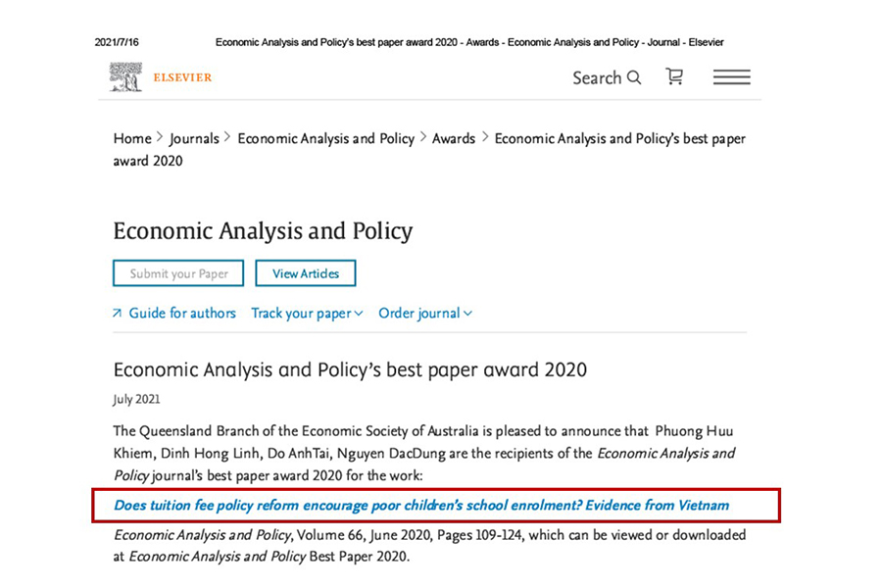882x588 pixels.
Task: Click the best paper award 2020 breadcrumb
Action: [x=429, y=150]
